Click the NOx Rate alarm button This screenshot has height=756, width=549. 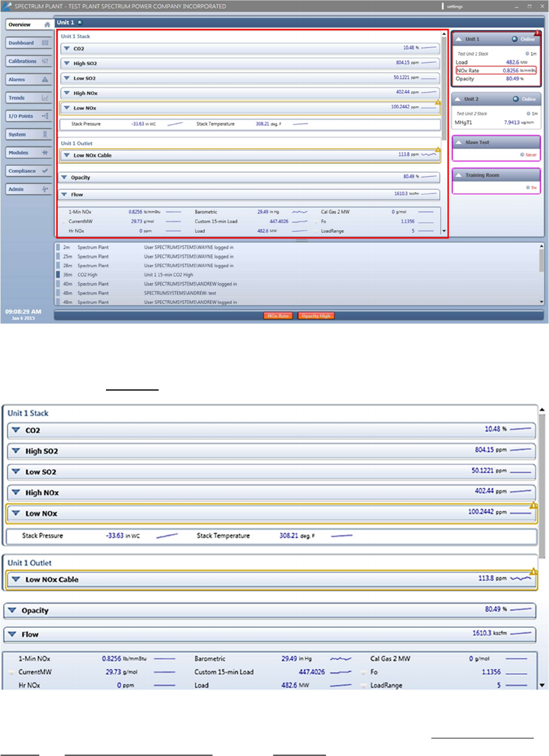278,316
